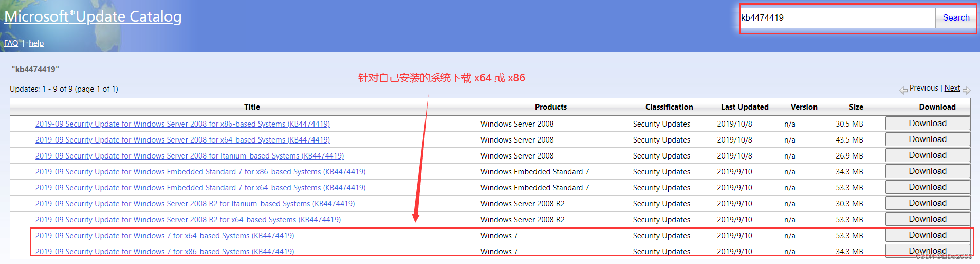Open Windows Server 2008 x64-based update link

click(x=182, y=140)
